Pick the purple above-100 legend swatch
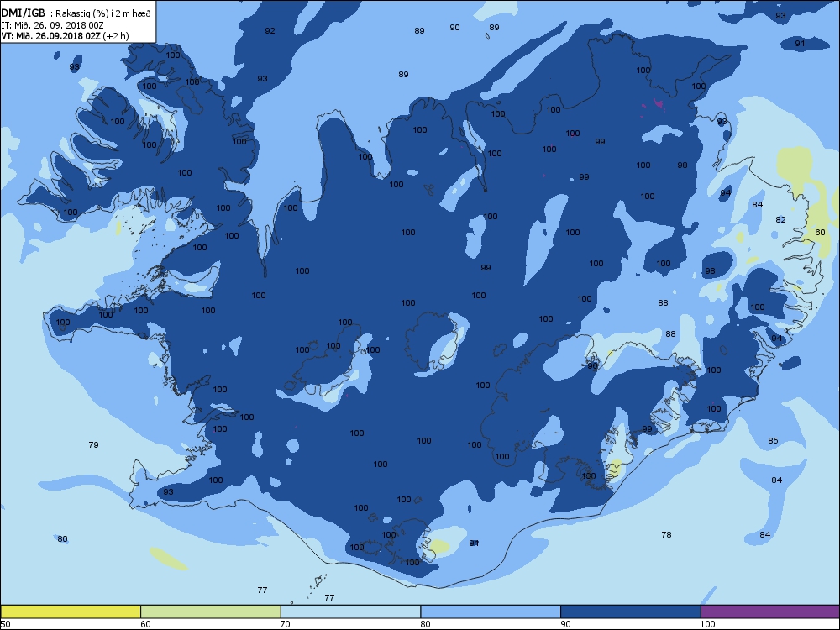The image size is (840, 630). [769, 612]
